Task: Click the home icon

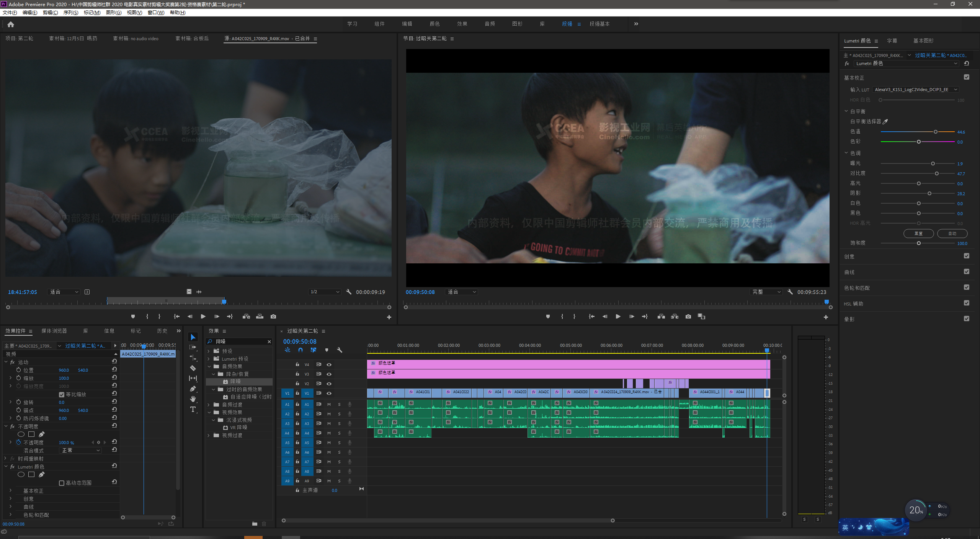Action: [x=11, y=24]
